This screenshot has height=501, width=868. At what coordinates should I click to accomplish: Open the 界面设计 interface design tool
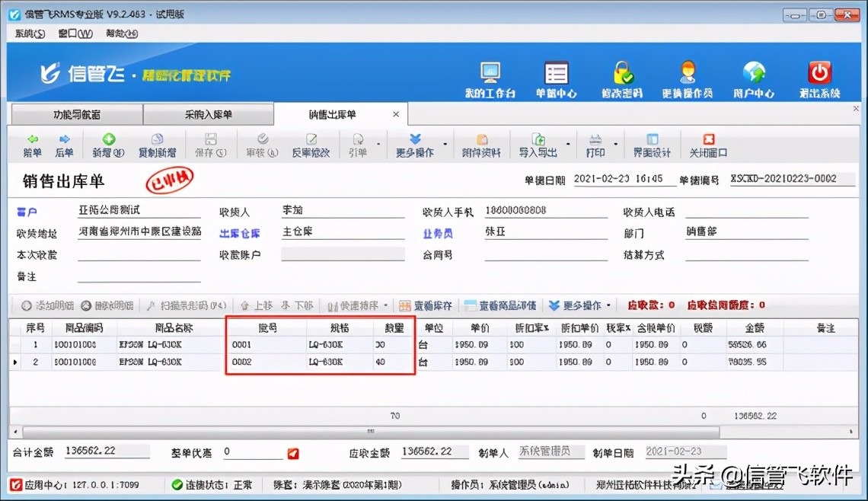[651, 146]
